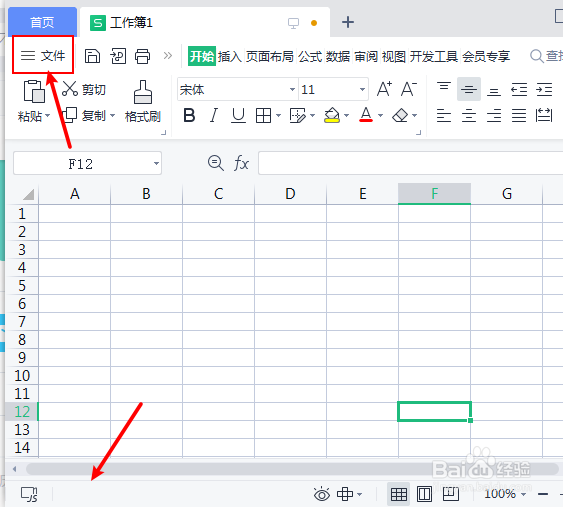Open the 公式 ribbon tab
The image size is (563, 507).
[310, 56]
